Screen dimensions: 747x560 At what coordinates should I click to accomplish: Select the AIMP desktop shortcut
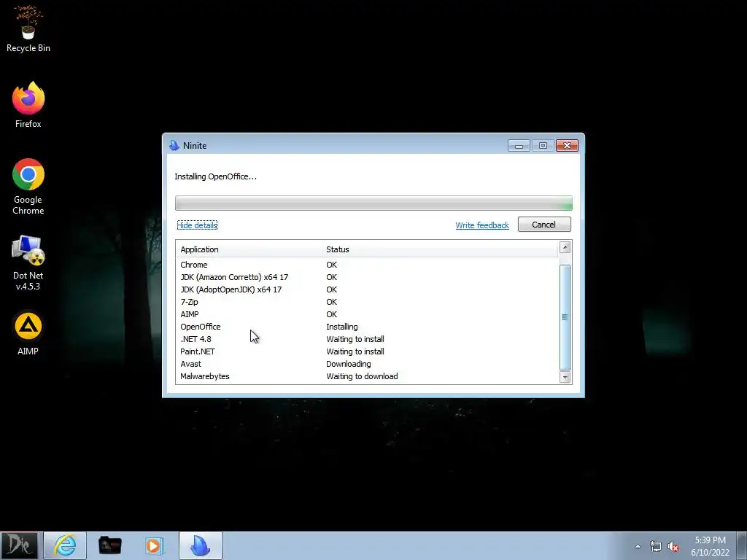pos(28,333)
